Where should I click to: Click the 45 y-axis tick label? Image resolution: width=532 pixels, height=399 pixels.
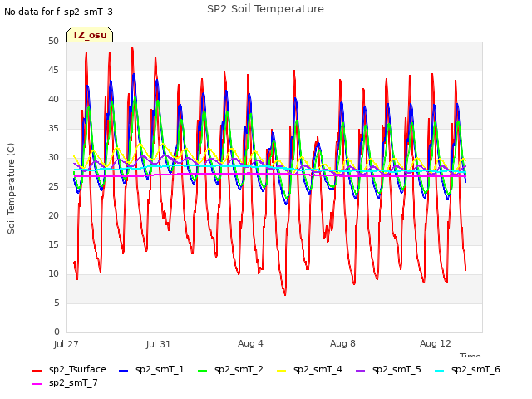click(53, 71)
